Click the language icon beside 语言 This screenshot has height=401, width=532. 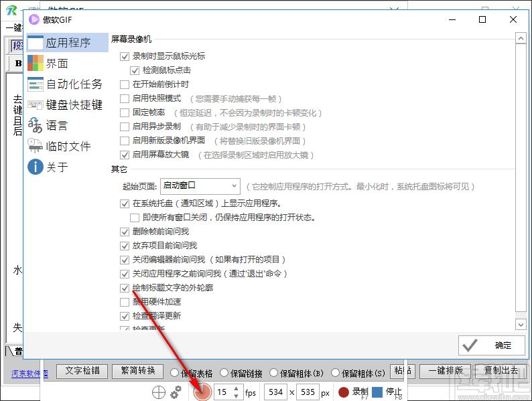click(x=36, y=125)
